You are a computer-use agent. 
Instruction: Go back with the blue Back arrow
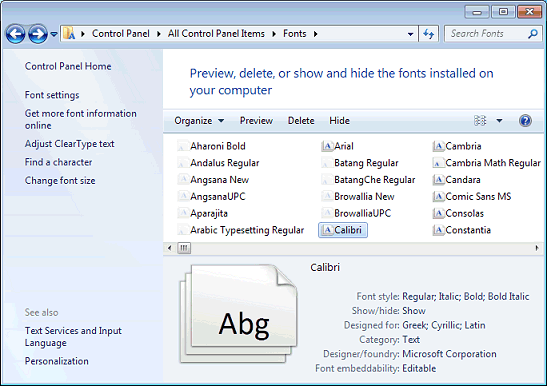coord(15,34)
